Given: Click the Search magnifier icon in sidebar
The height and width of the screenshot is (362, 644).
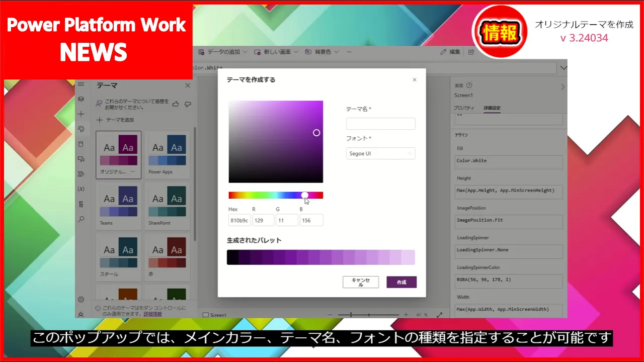Looking at the screenshot, I should [x=81, y=219].
